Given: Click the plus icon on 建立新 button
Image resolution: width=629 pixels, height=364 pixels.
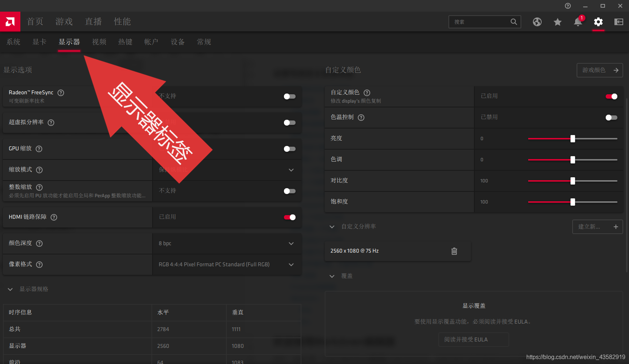Looking at the screenshot, I should [x=616, y=227].
